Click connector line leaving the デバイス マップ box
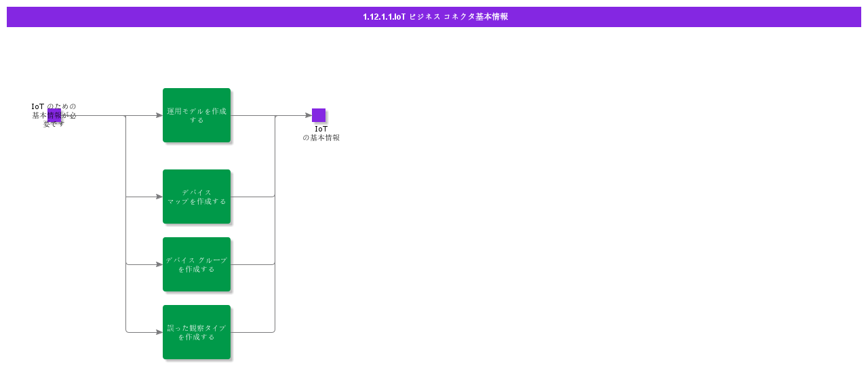The image size is (868, 366). [252, 197]
